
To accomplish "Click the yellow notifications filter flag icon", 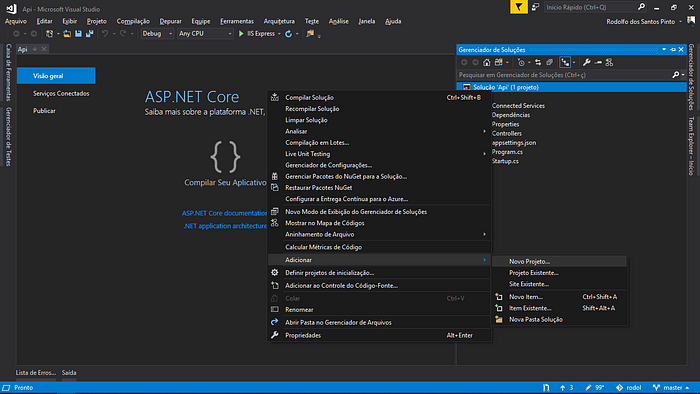I will 518,7.
